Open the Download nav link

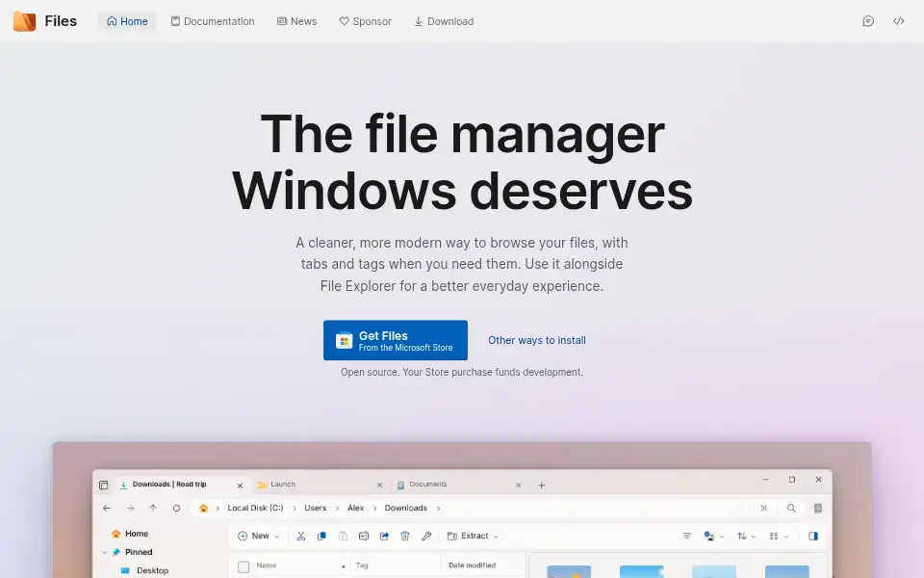click(x=444, y=21)
